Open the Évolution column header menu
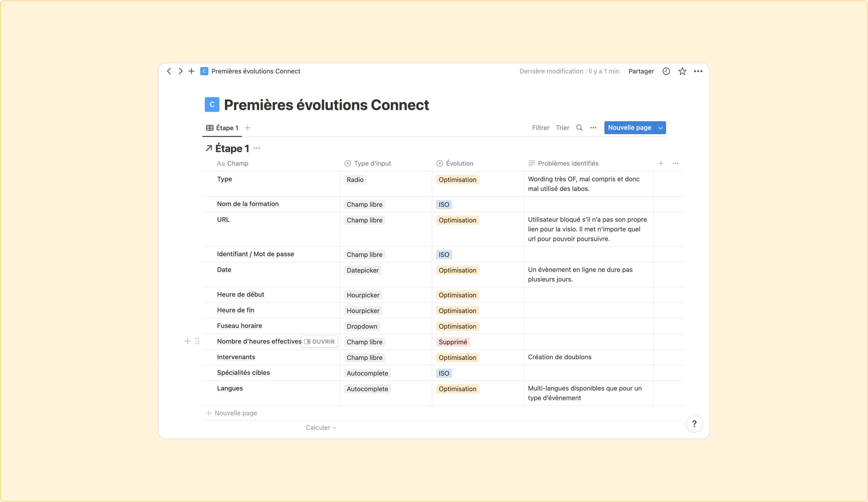Screen dimensions: 868x502 pyautogui.click(x=455, y=163)
